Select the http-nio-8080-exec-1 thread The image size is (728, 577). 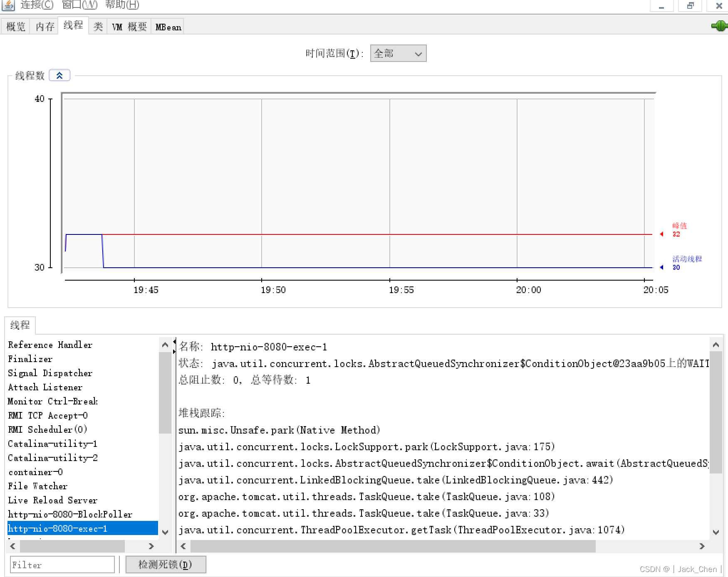click(x=83, y=528)
